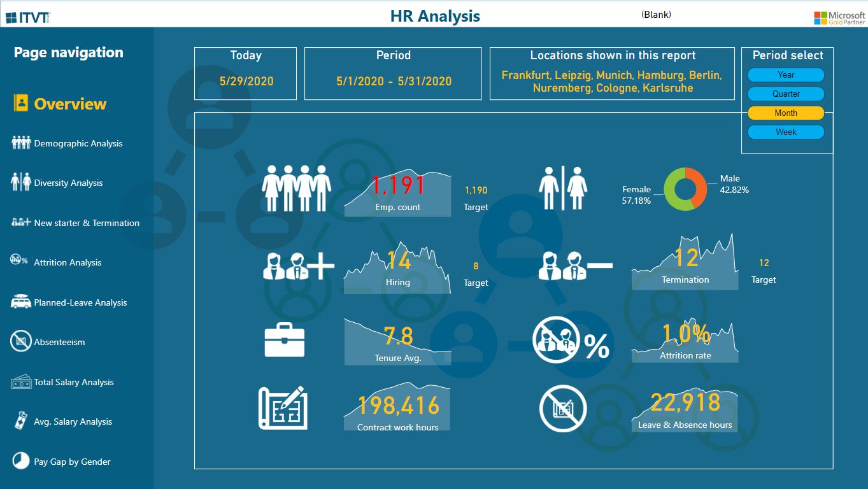This screenshot has height=489, width=868.
Task: Click the Emp. count 1,191 card
Action: pyautogui.click(x=397, y=194)
